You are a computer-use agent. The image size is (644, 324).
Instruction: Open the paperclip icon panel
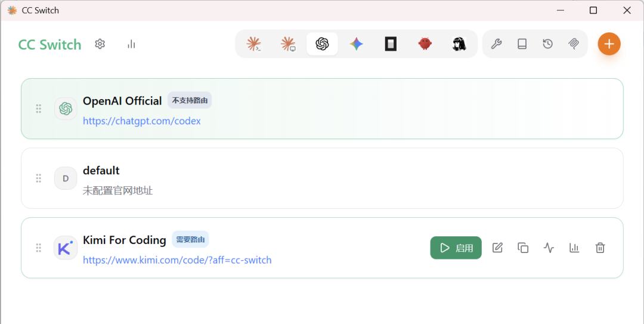574,44
